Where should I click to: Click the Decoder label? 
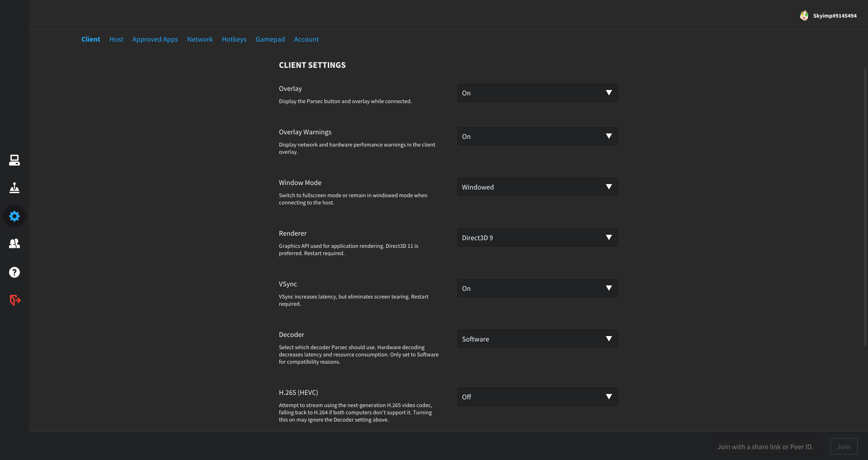pos(292,335)
